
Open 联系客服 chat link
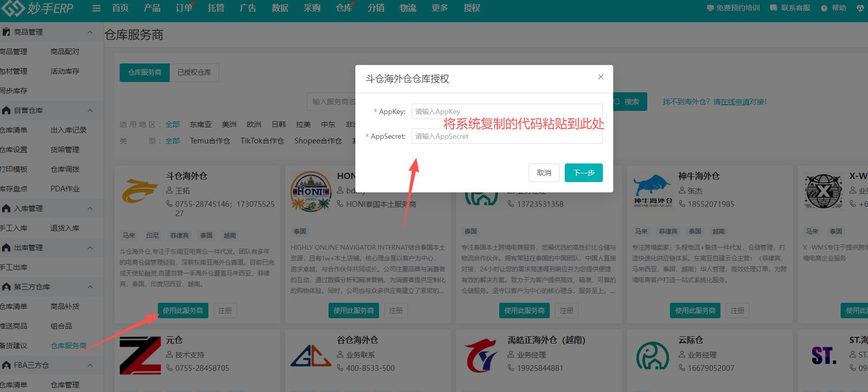click(x=790, y=8)
